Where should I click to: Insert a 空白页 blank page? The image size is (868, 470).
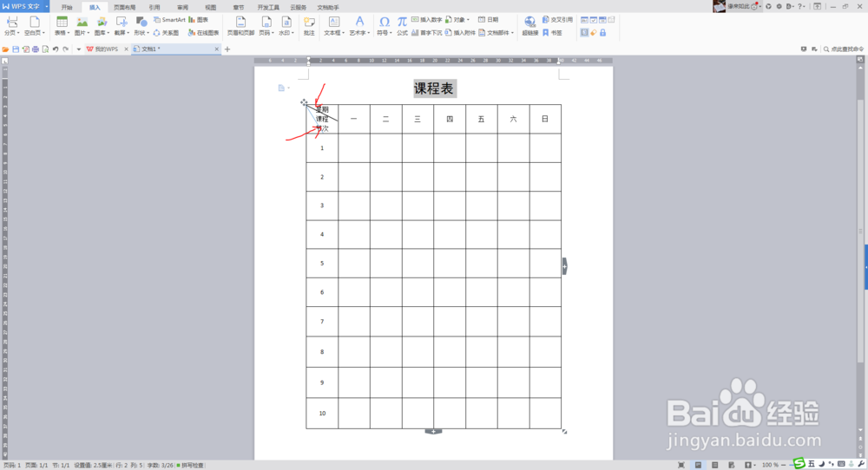pos(34,26)
